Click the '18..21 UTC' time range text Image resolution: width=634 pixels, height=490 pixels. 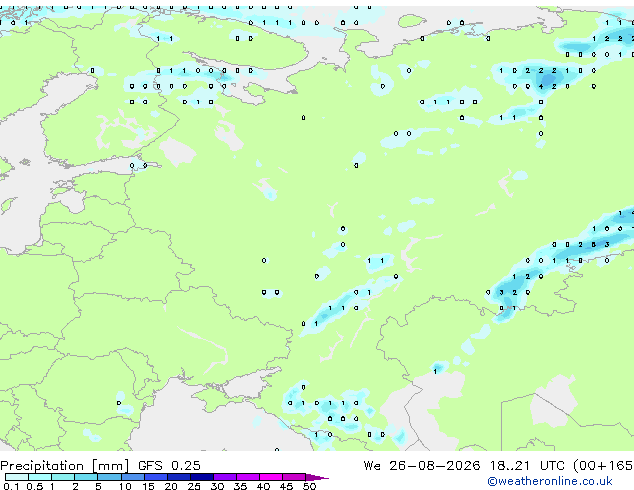coord(527,466)
